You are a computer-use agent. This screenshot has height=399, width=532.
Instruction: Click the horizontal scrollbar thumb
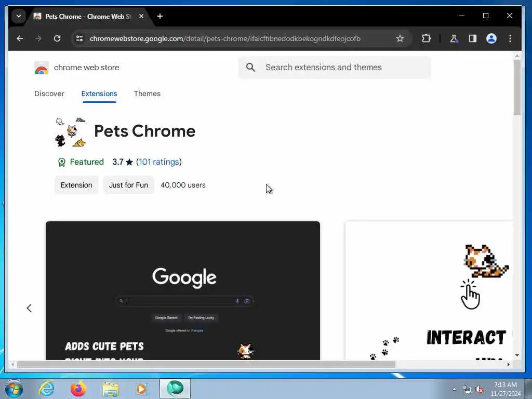206,364
